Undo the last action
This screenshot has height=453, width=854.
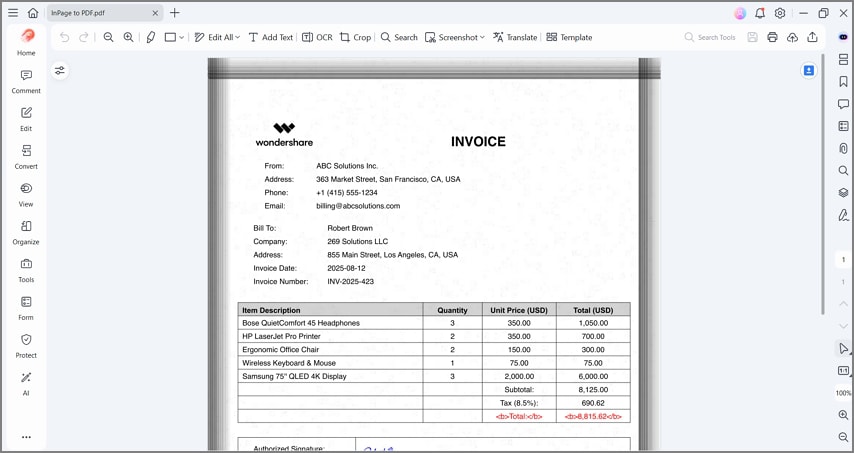click(65, 37)
